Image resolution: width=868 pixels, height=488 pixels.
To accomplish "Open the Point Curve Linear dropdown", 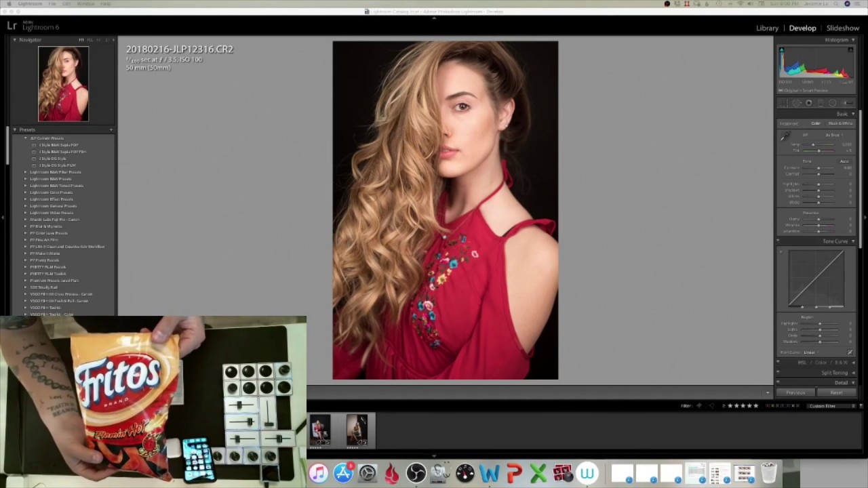I will pyautogui.click(x=811, y=352).
